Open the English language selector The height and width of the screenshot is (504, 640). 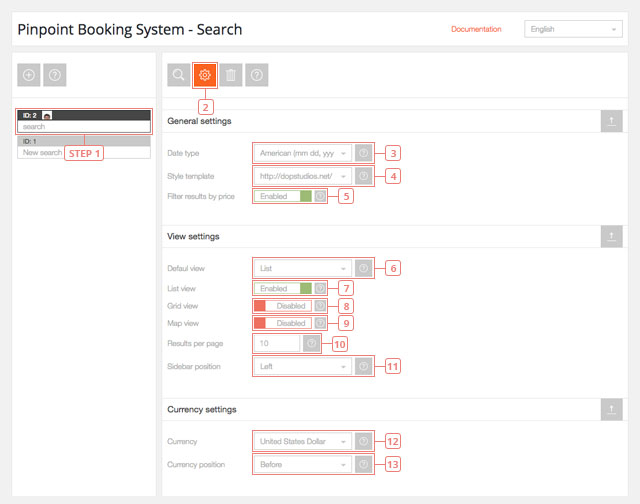click(573, 30)
